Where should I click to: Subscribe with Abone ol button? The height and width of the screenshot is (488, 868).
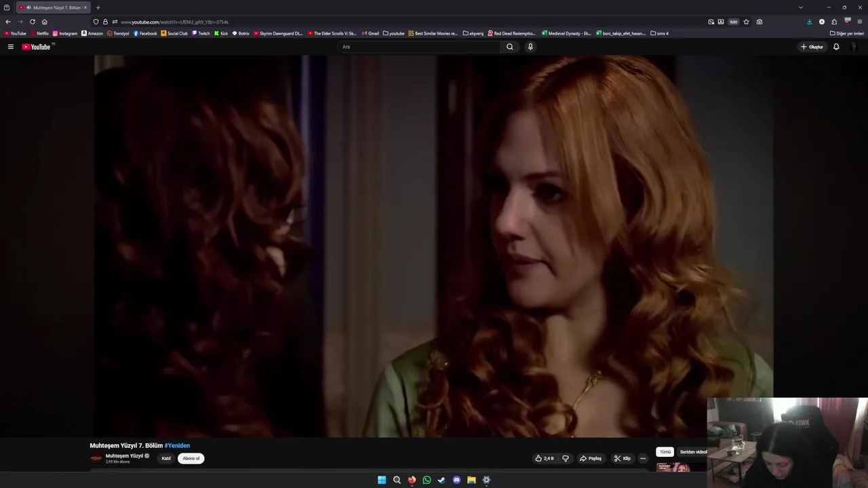191,458
